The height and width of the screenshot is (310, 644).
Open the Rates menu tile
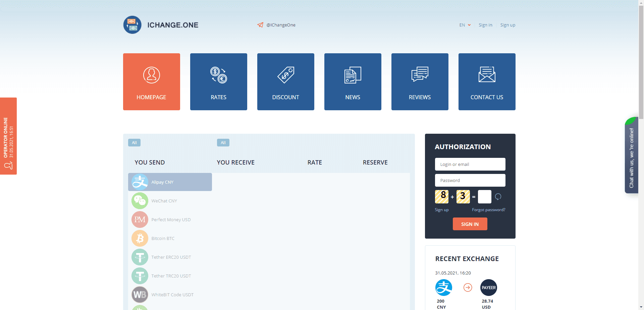(219, 82)
